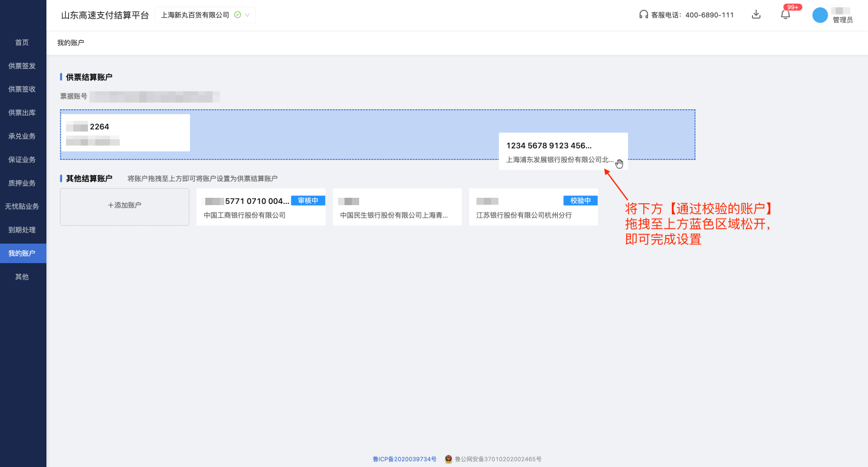Select the 浦东发展银行 account card
This screenshot has height=467, width=868.
tap(563, 151)
